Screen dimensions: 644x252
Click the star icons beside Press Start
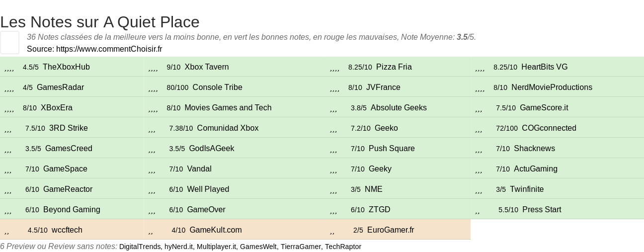tap(478, 210)
